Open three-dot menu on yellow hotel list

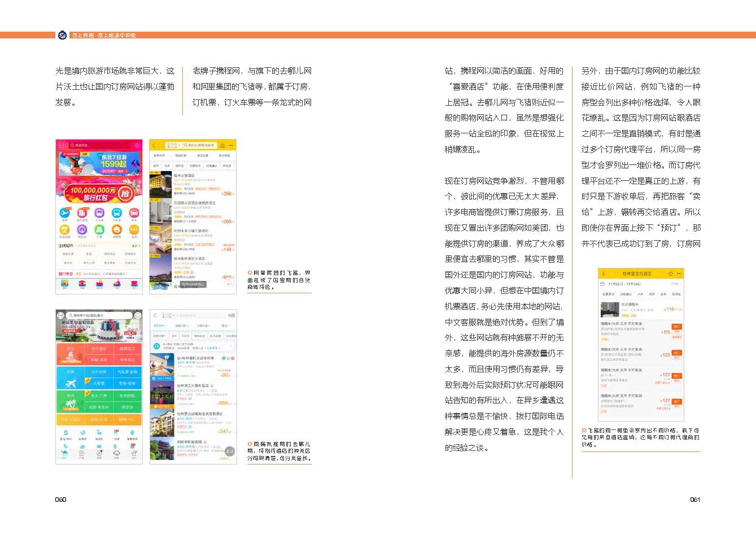click(231, 145)
